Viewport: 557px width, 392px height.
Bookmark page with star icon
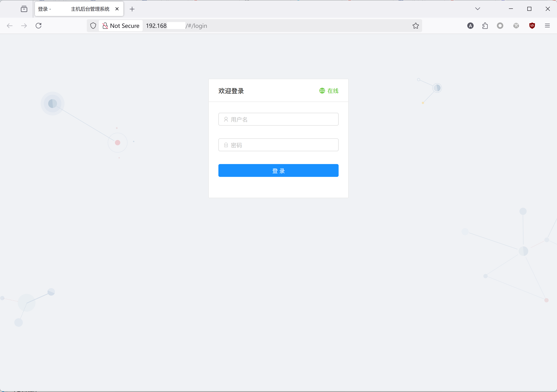pos(416,26)
